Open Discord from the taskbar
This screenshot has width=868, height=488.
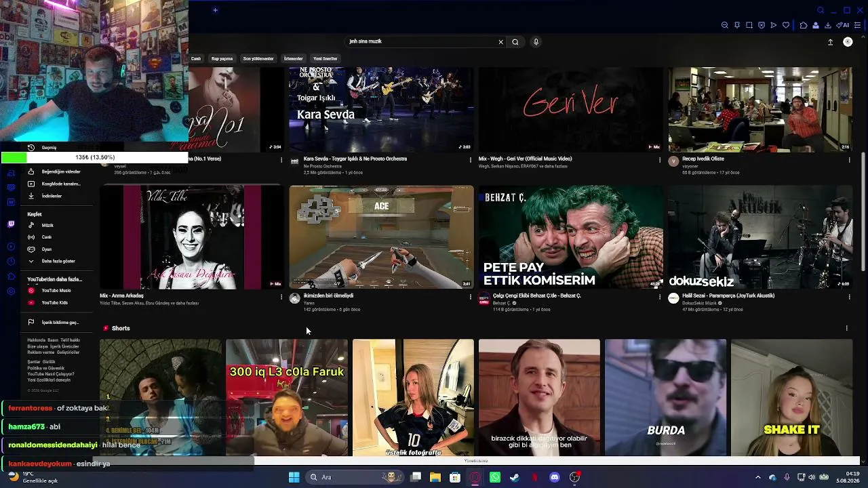point(555,477)
